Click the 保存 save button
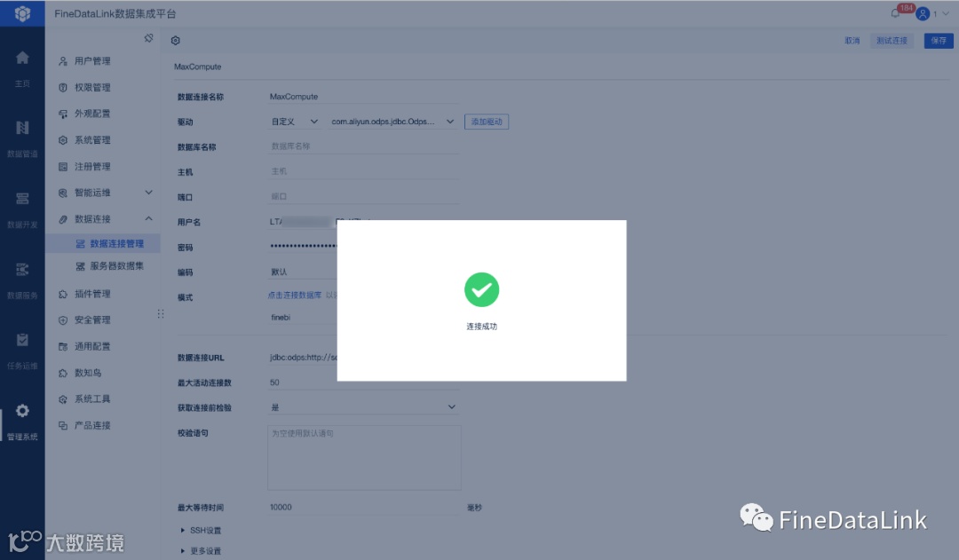 (x=939, y=40)
